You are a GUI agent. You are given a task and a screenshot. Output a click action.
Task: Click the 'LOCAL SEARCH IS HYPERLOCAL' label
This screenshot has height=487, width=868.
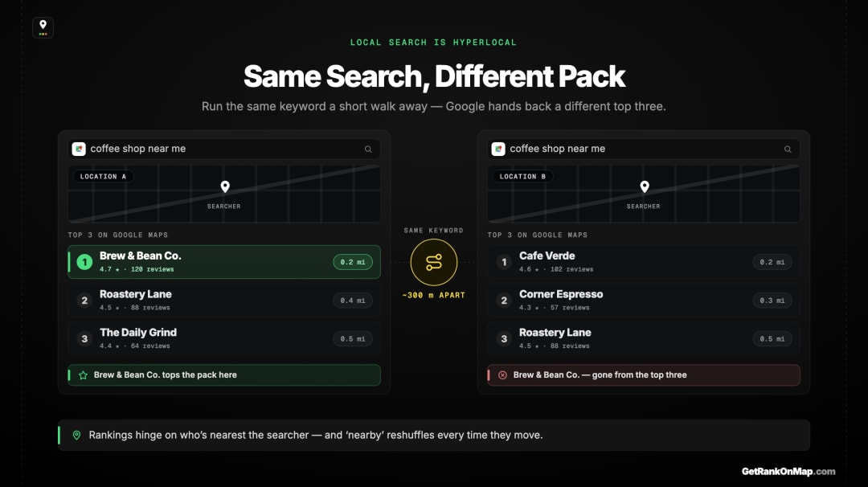[433, 43]
